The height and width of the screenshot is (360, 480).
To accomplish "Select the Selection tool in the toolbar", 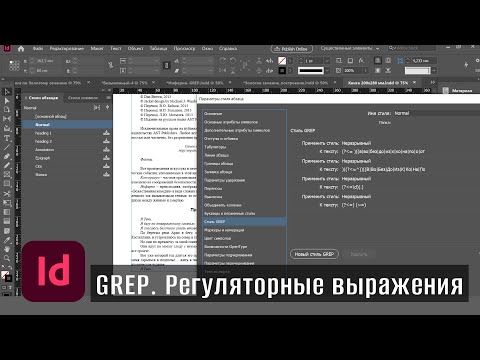I will (7, 92).
